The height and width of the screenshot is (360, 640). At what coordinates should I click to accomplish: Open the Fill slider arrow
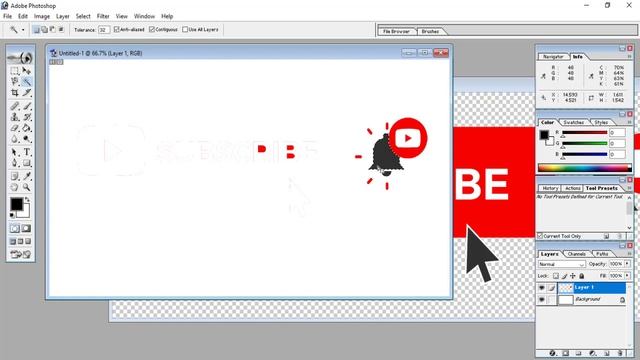[627, 276]
